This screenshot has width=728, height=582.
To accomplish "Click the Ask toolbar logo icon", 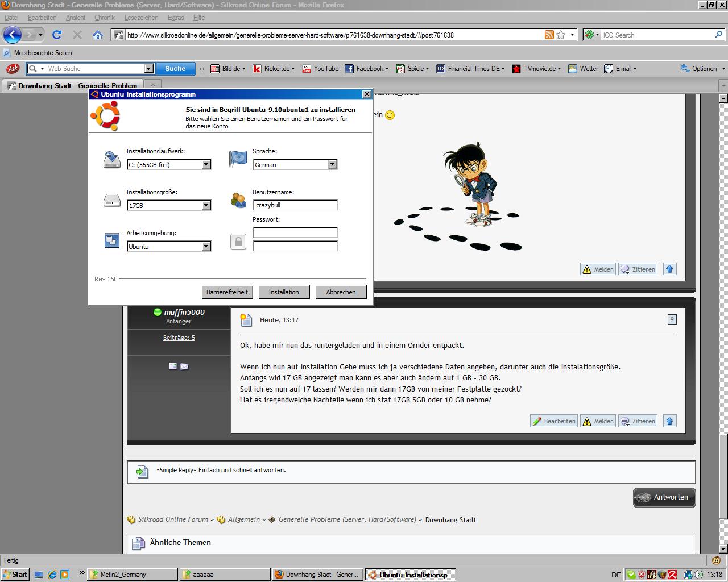I will pyautogui.click(x=13, y=69).
